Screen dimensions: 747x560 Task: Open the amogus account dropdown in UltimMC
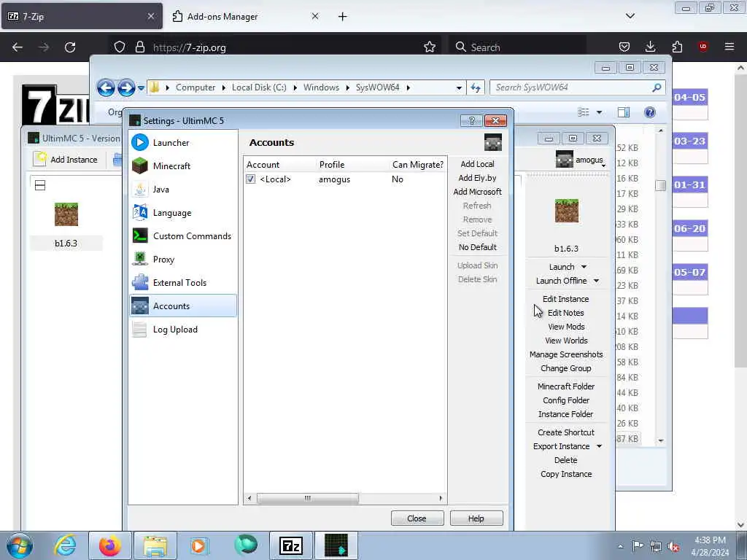[x=581, y=160]
